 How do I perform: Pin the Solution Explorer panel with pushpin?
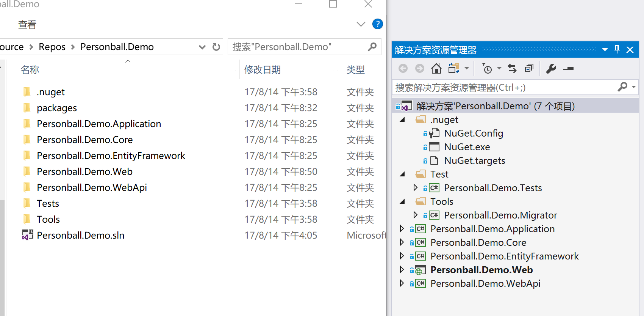(x=617, y=49)
